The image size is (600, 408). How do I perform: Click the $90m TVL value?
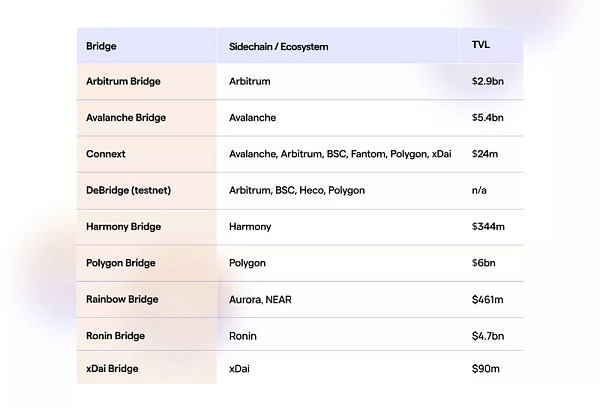coord(485,369)
